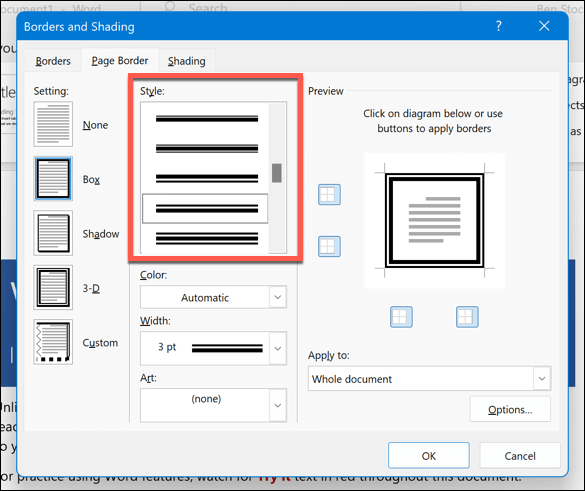This screenshot has height=491, width=585.
Task: Choose the third line style in Style list
Action: (x=207, y=178)
